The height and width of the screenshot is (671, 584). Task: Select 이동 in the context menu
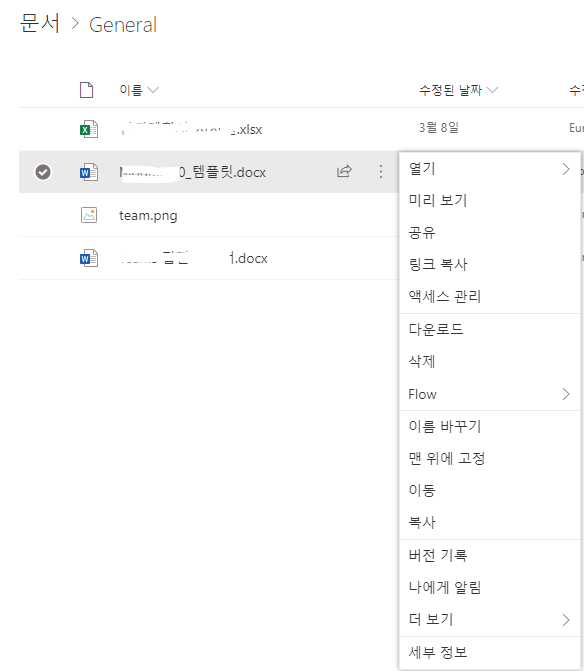490,490
